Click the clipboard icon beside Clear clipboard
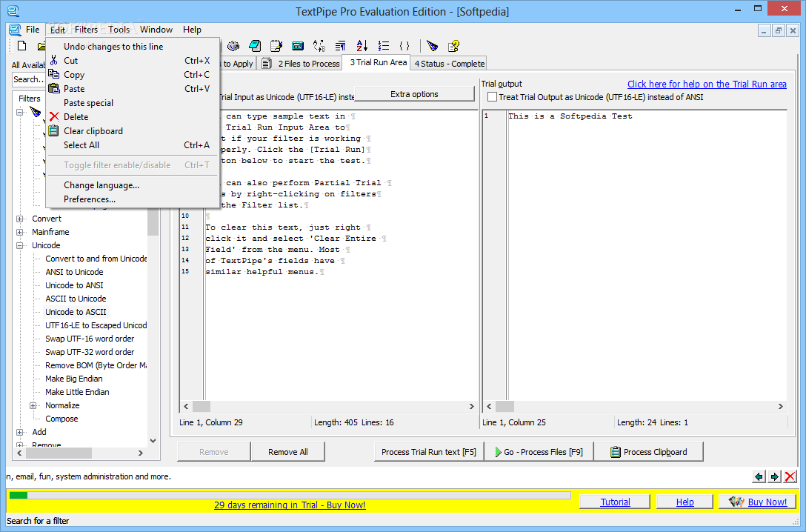The image size is (806, 532). point(54,130)
